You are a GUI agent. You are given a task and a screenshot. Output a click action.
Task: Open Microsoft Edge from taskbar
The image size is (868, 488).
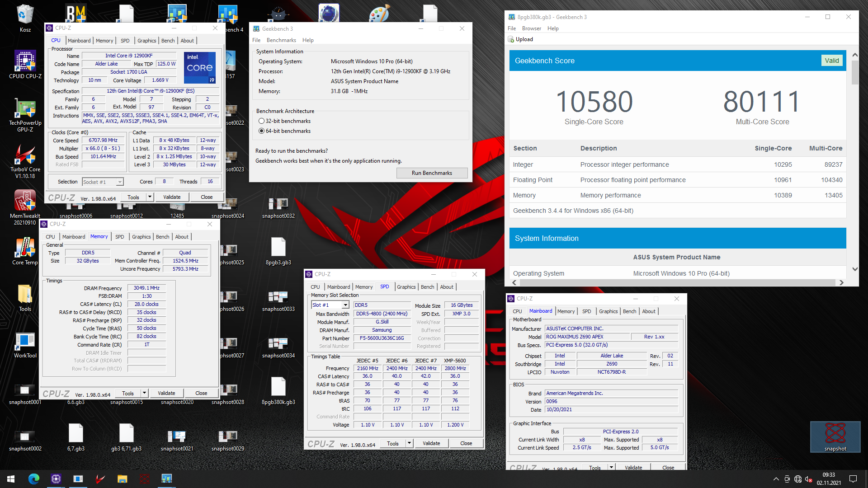(x=34, y=479)
